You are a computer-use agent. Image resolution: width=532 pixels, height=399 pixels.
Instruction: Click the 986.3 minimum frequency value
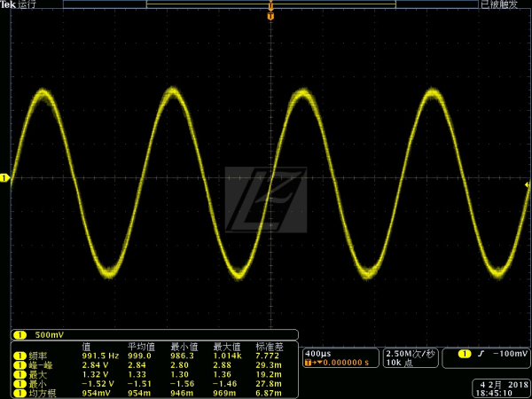[183, 356]
